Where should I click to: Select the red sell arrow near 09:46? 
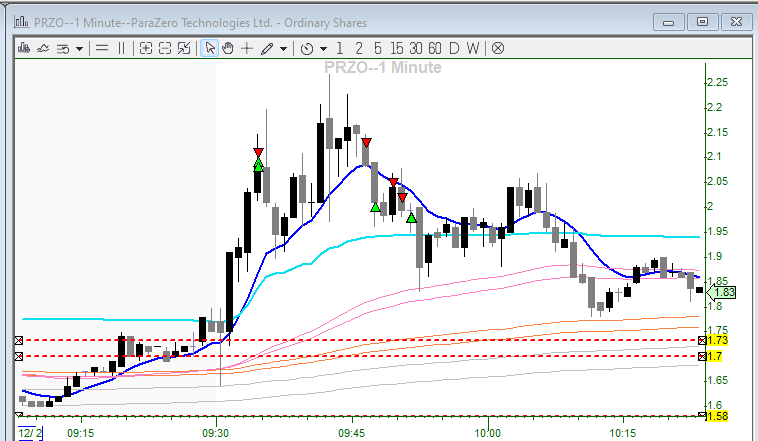click(366, 143)
